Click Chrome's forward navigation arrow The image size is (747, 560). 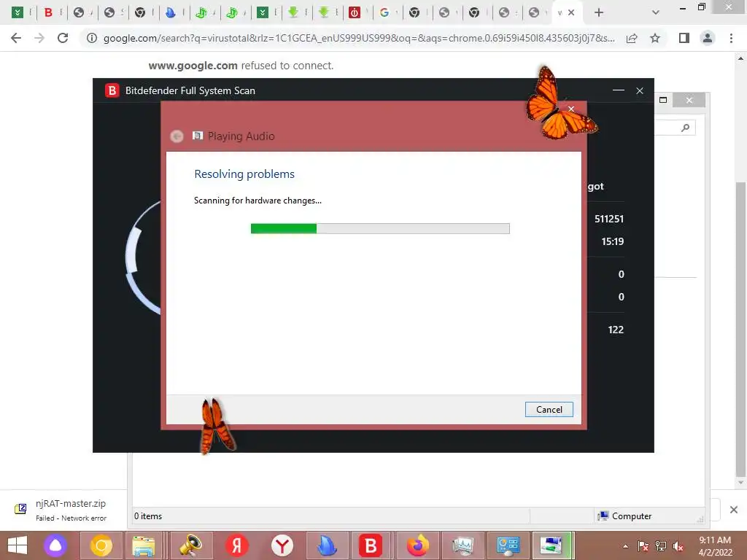[x=39, y=38]
